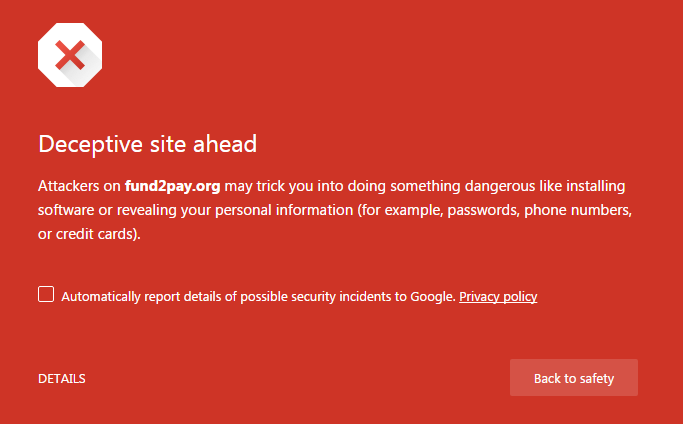Click the word 'Attackers' in the warning
The height and width of the screenshot is (424, 683).
[x=68, y=186]
